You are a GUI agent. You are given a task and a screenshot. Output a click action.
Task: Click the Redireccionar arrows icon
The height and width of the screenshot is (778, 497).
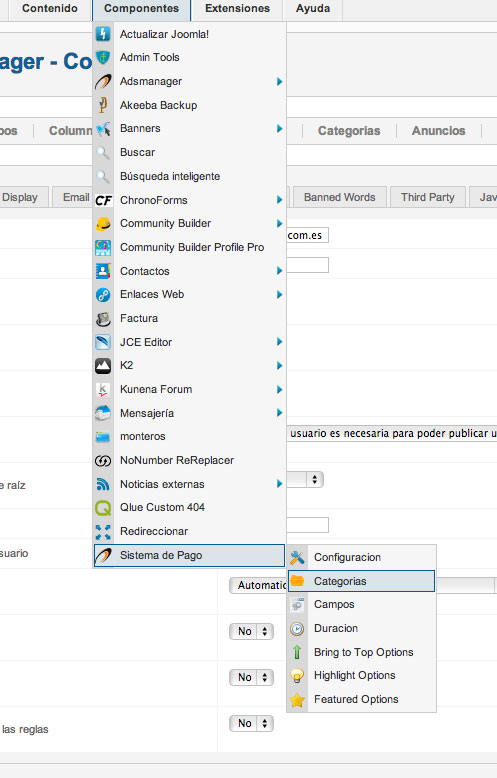(x=103, y=531)
